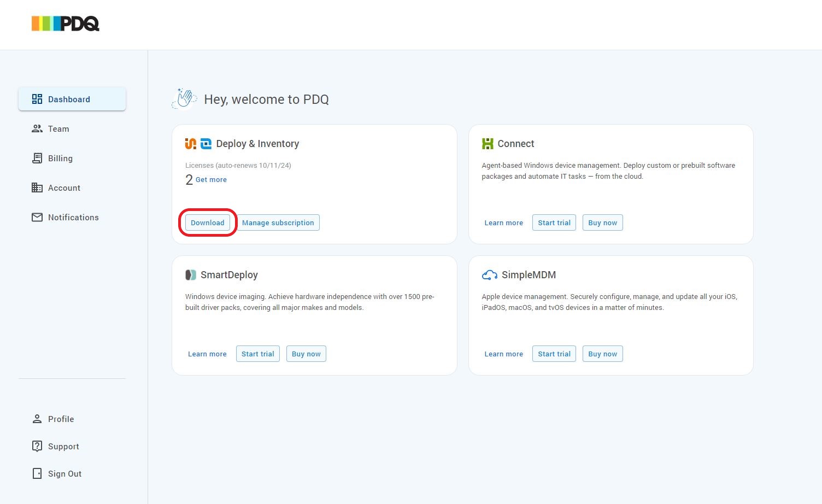
Task: Open the Account section
Action: click(72, 187)
